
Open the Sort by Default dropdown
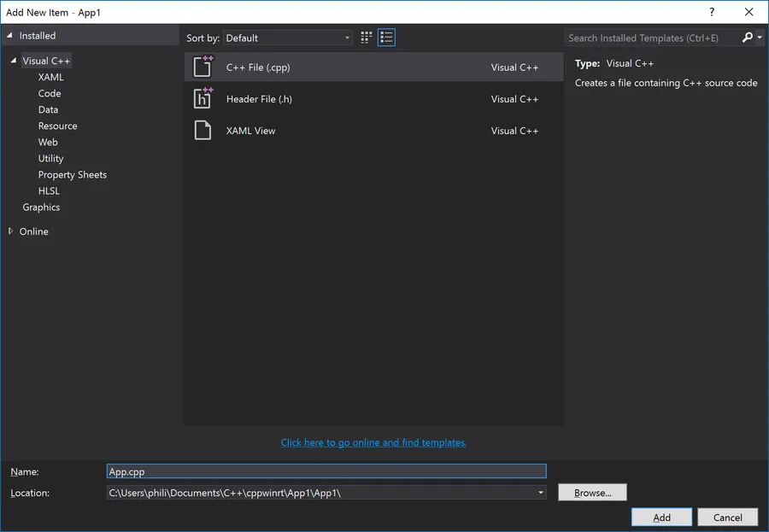(288, 38)
